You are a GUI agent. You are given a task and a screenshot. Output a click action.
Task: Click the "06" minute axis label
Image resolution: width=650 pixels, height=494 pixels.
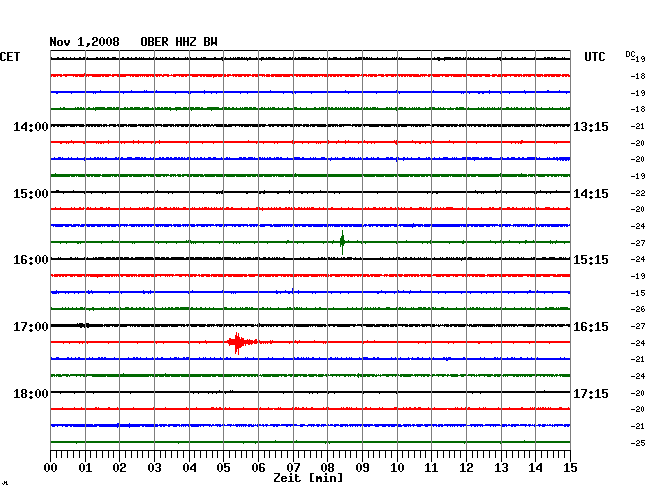click(258, 468)
